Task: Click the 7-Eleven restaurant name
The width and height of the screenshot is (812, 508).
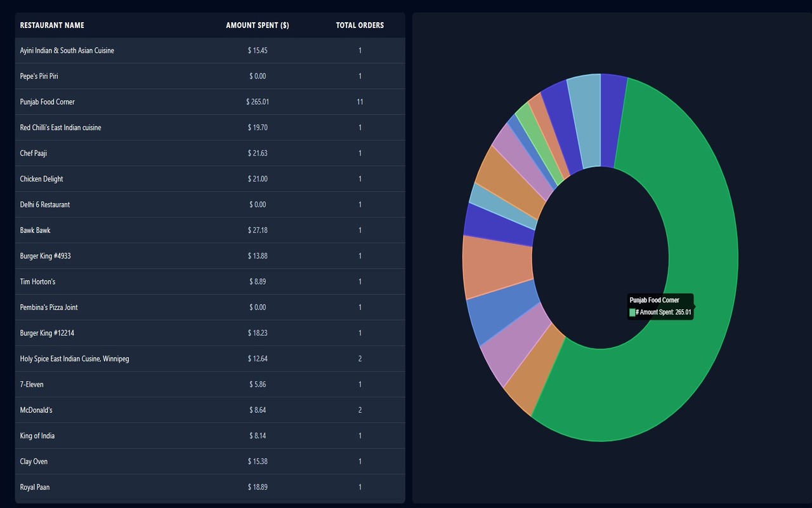Action: (32, 385)
